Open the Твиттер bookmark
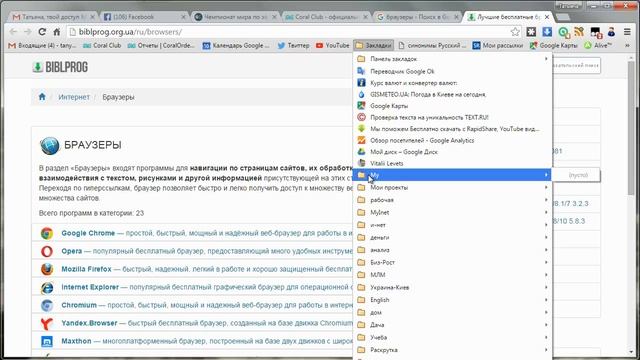 point(293,45)
